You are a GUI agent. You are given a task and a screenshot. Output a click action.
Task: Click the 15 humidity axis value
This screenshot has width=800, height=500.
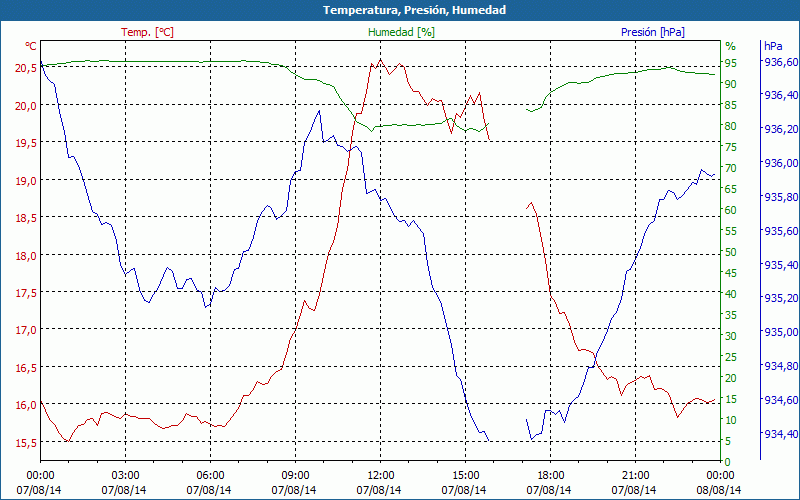tap(731, 399)
